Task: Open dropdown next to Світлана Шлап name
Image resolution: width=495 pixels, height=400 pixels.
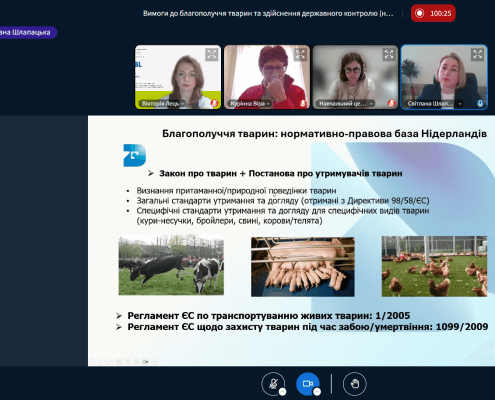Action: coord(460,104)
